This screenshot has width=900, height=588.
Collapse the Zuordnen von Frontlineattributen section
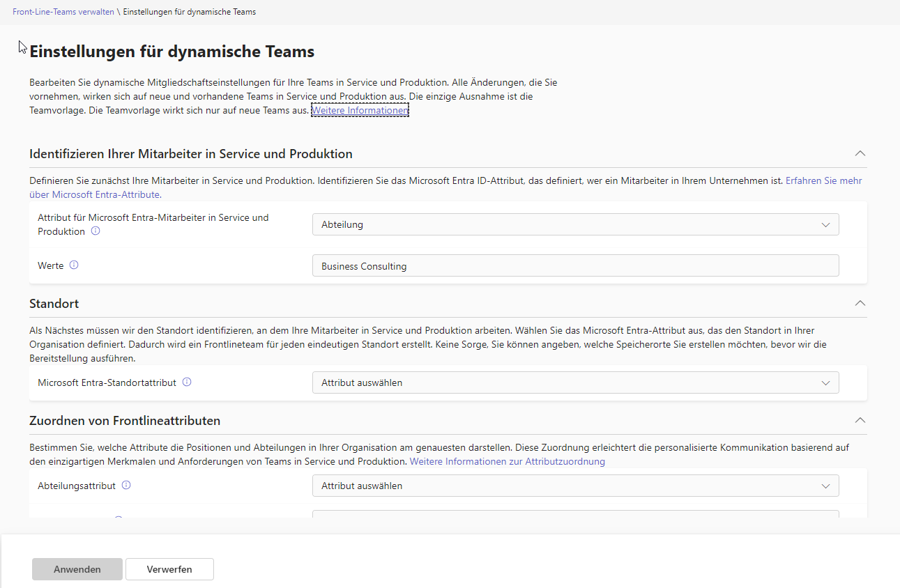(x=860, y=420)
